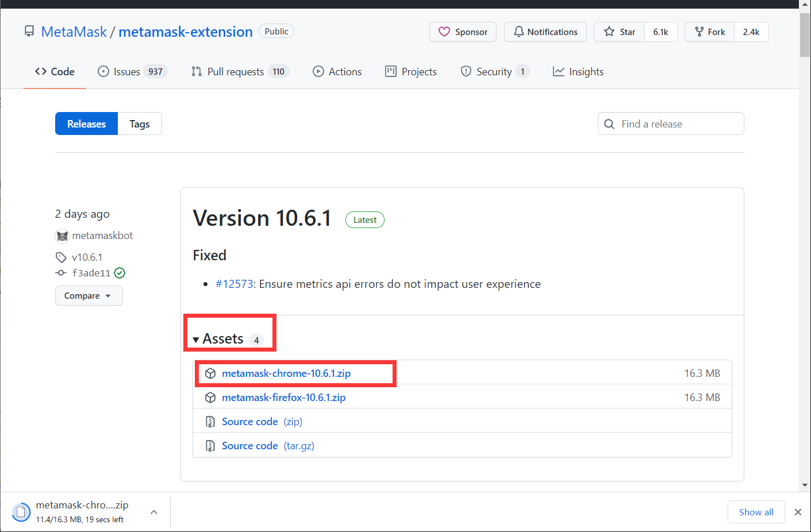Download metamask-firefox-10.6.1.zip

(x=284, y=398)
